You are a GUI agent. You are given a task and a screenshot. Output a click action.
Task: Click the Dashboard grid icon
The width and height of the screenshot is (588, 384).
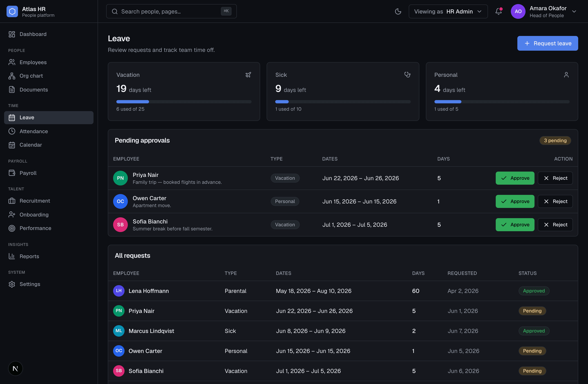12,34
